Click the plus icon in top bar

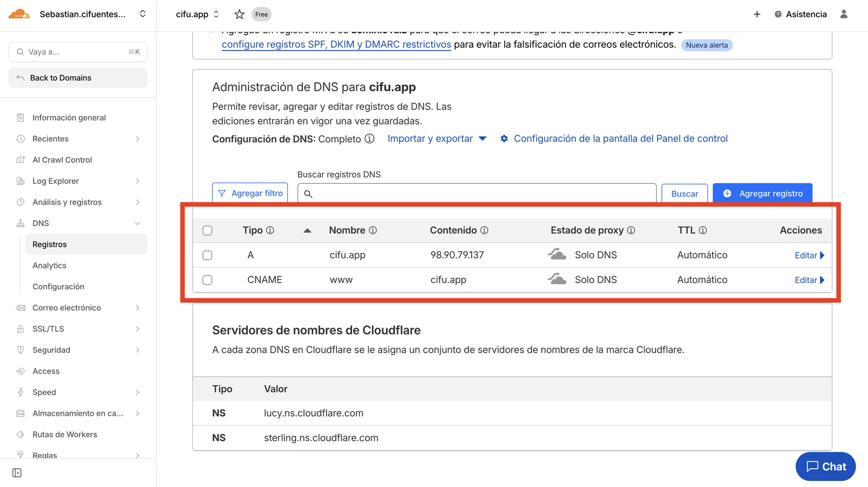pyautogui.click(x=757, y=14)
